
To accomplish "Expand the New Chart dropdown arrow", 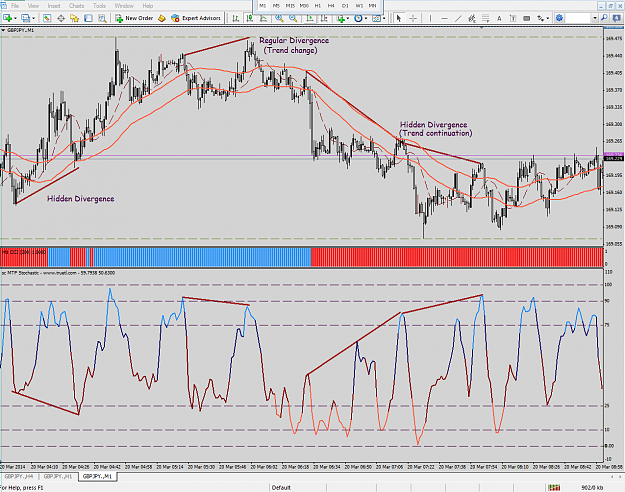I will point(15,18).
